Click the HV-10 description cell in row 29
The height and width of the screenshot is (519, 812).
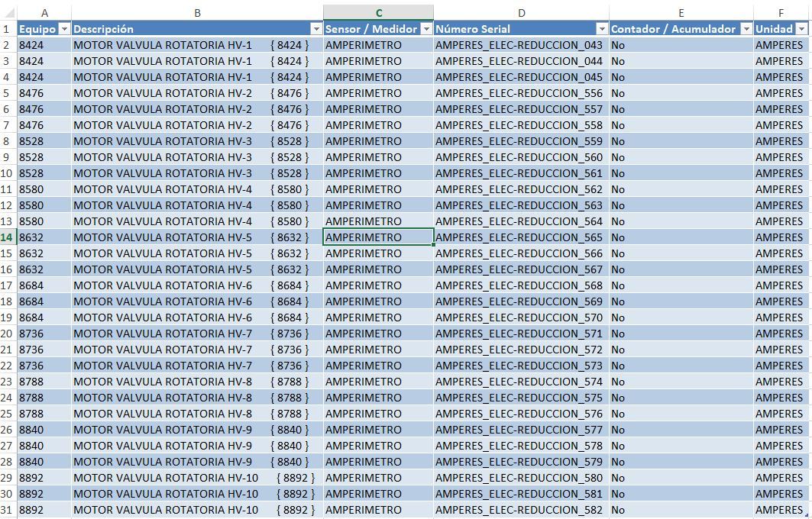pos(196,478)
